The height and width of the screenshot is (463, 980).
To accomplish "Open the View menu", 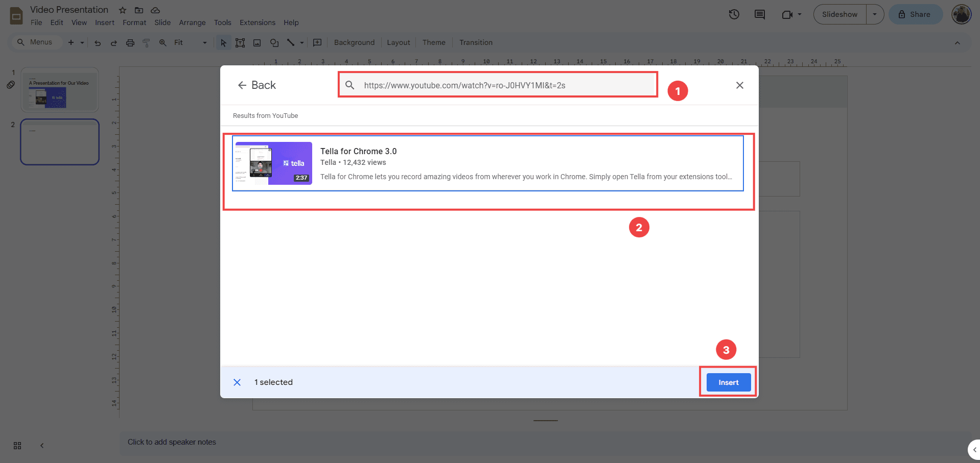I will [79, 22].
